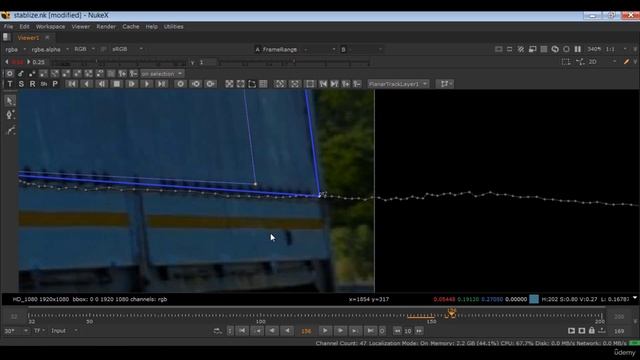Open the 'on selection' dropdown
The image size is (640, 360).
coord(162,74)
